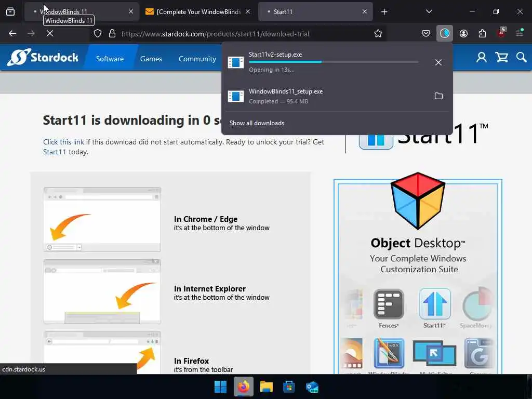Viewport: 532px width, 399px height.
Task: Open the Object Desktop cube logo
Action: pos(418,201)
